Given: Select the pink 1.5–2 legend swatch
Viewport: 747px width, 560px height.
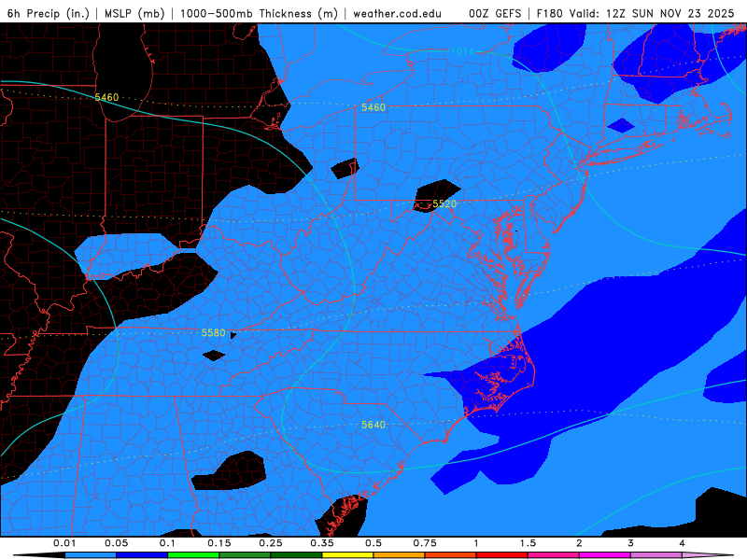Looking at the screenshot, I should [554, 555].
